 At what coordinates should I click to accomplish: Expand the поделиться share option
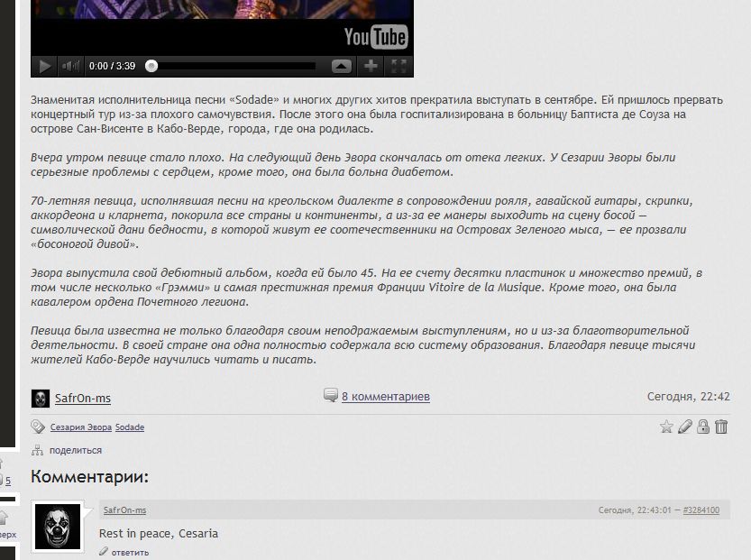point(76,450)
